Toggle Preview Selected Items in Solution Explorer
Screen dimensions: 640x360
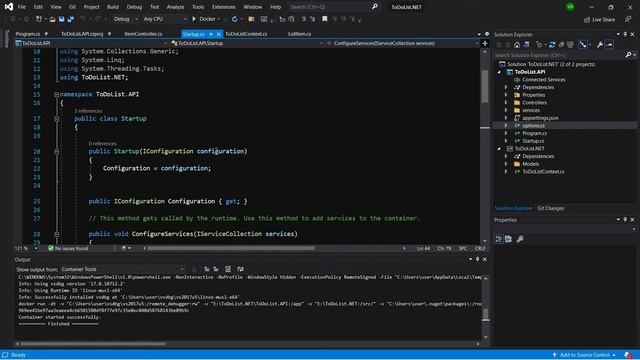[x=610, y=44]
